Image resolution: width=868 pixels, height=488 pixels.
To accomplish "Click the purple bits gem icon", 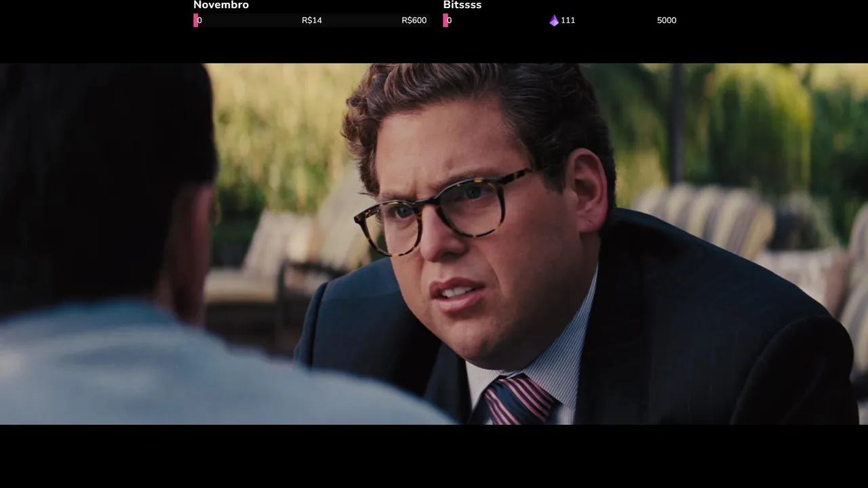I will pyautogui.click(x=554, y=20).
